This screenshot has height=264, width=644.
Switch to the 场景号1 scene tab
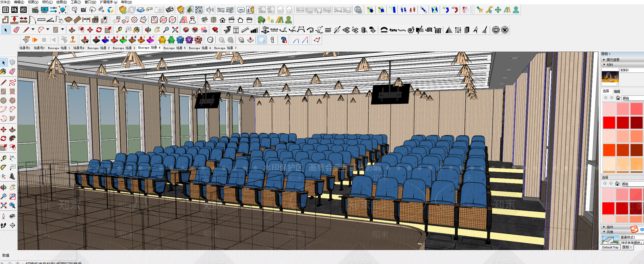pos(25,48)
